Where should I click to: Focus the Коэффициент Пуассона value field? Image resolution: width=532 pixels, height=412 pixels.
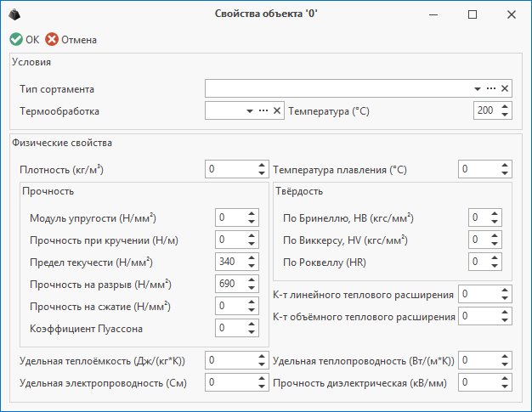pos(231,328)
